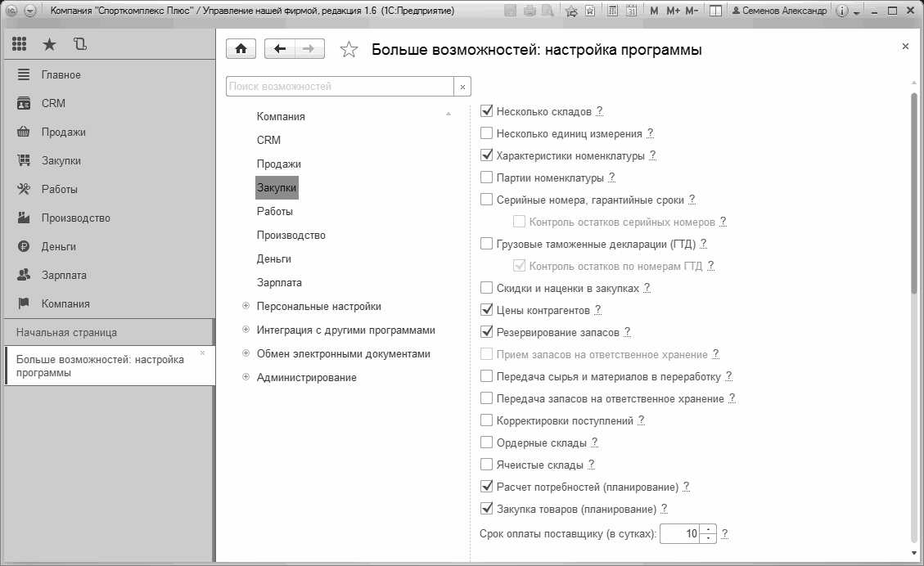Viewport: 924px width, 566px height.
Task: Open the sections grid menu icon
Action: (20, 44)
